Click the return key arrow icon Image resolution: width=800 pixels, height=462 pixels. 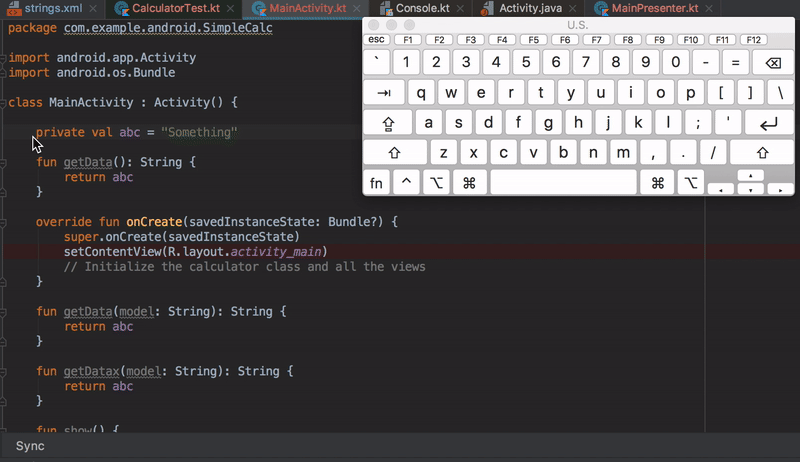(769, 123)
